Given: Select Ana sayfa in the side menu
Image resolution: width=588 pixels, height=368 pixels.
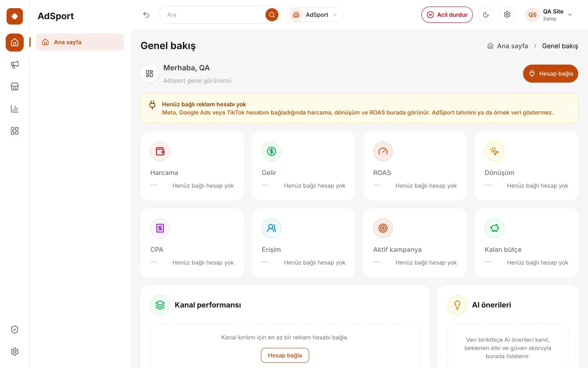Looking at the screenshot, I should (x=80, y=42).
